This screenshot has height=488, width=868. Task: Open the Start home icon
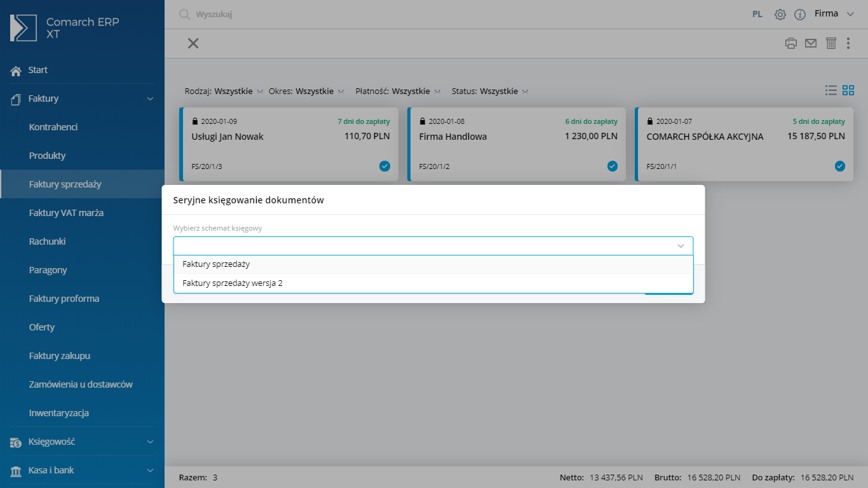click(16, 71)
